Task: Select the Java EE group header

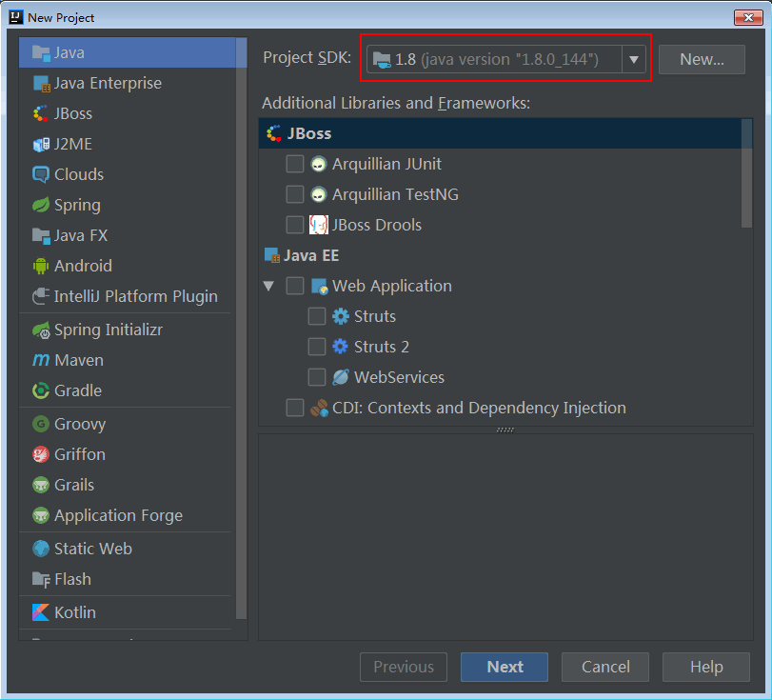Action: pos(500,255)
